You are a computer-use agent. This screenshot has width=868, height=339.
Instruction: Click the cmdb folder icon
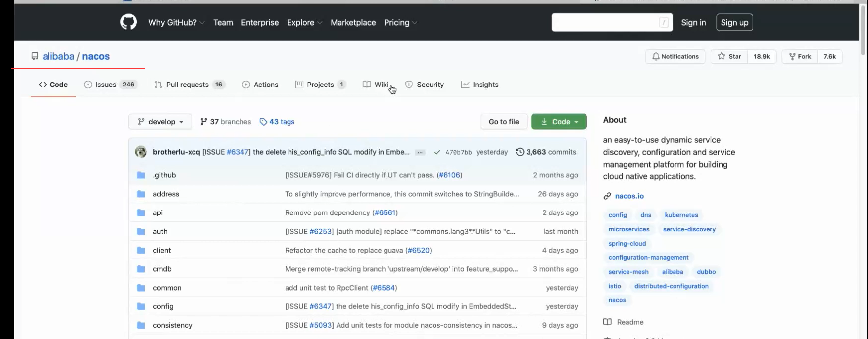[141, 269]
